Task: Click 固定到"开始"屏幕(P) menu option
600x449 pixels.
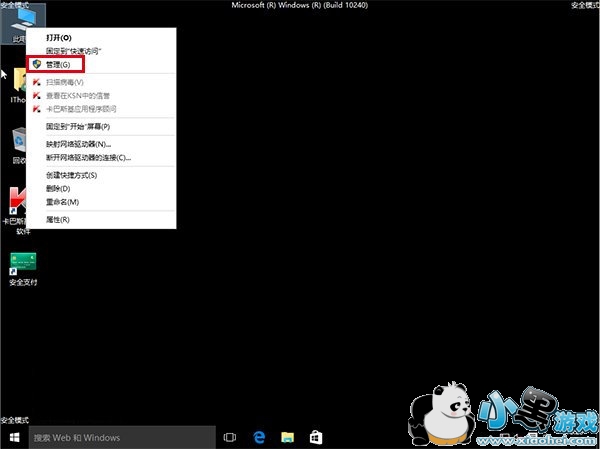Action: [x=78, y=127]
